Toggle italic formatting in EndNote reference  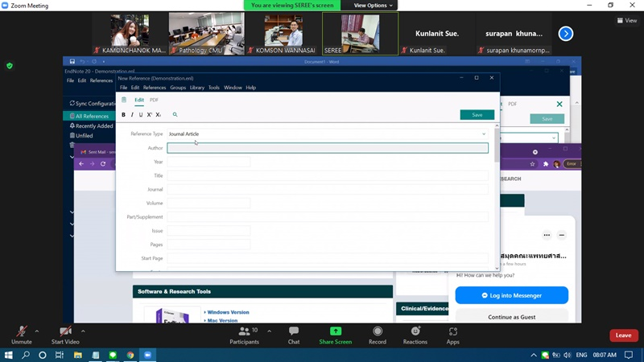[x=132, y=115]
